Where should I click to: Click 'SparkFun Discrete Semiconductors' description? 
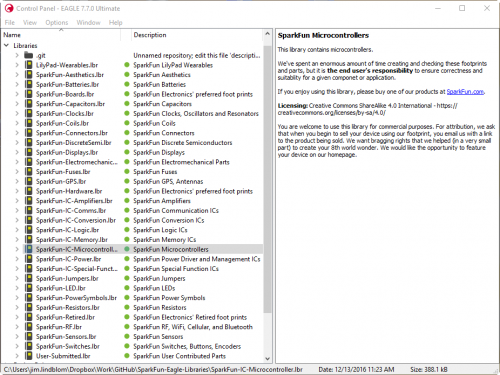coord(183,142)
